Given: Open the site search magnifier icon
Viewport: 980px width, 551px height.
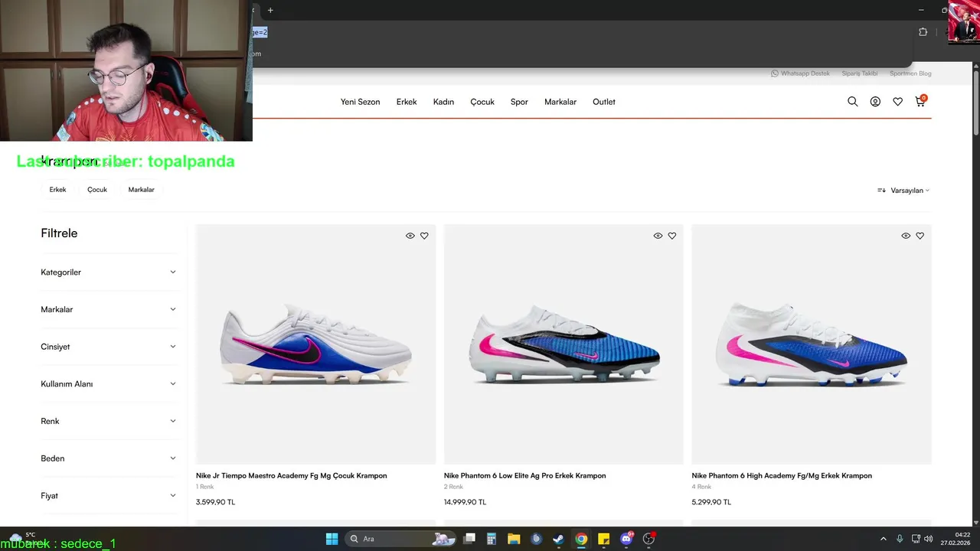Looking at the screenshot, I should 852,102.
